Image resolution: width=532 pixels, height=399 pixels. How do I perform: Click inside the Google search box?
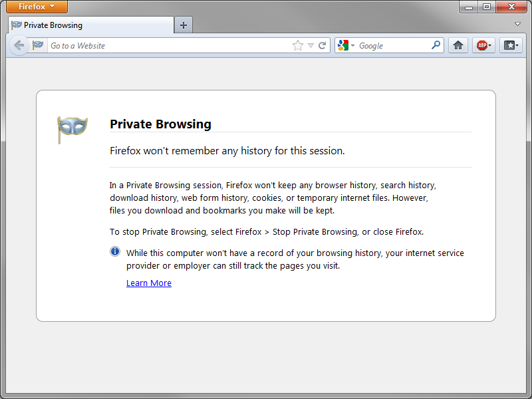[392, 45]
